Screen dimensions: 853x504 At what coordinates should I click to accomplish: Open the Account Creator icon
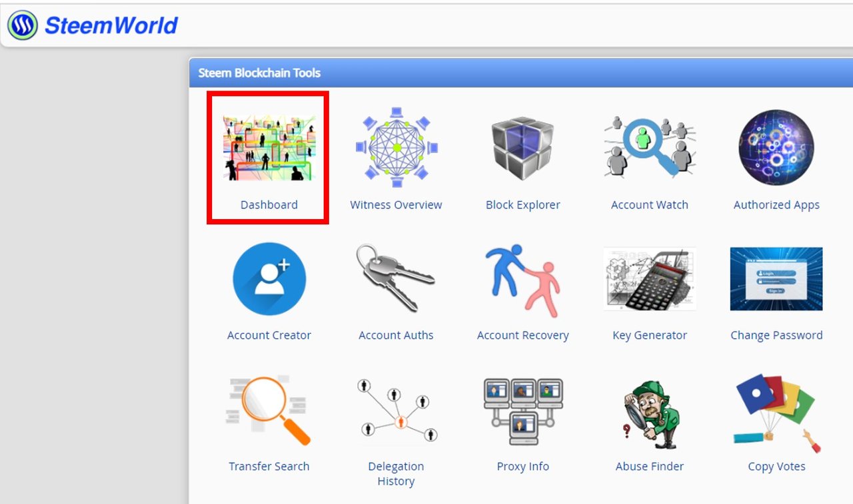tap(269, 278)
